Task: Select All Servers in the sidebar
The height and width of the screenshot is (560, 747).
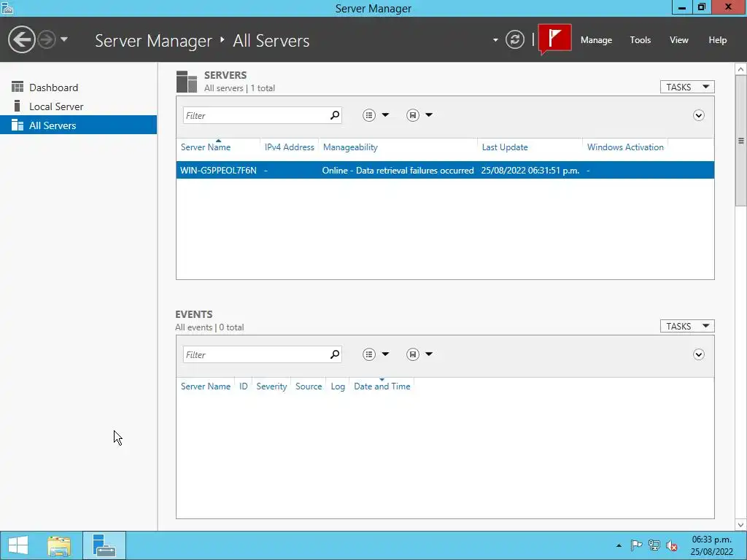Action: pyautogui.click(x=79, y=125)
